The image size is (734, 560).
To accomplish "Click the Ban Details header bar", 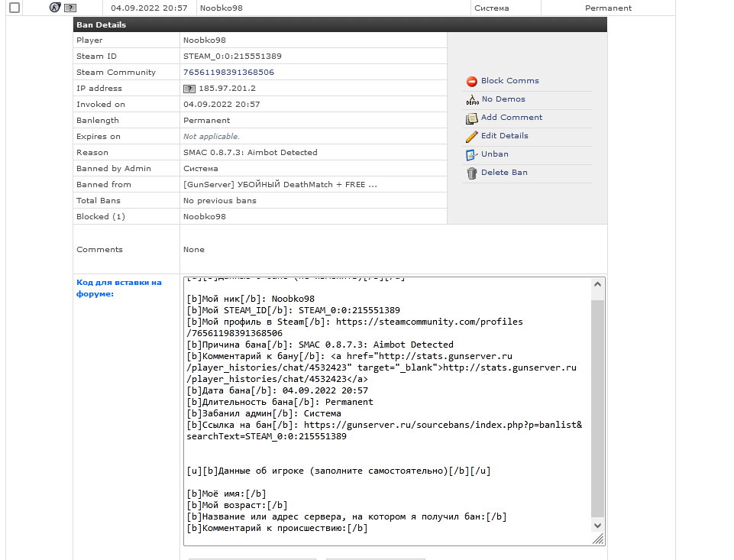I will coord(340,24).
